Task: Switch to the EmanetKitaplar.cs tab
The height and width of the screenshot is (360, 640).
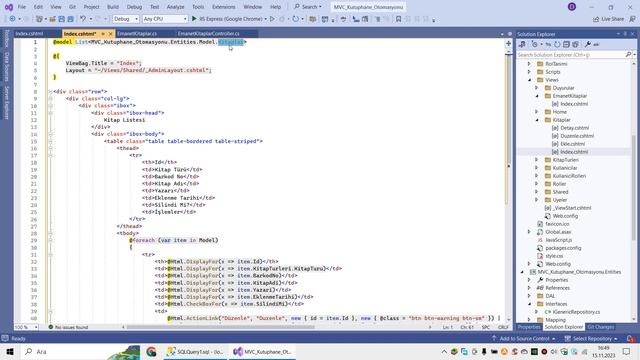Action: click(137, 33)
